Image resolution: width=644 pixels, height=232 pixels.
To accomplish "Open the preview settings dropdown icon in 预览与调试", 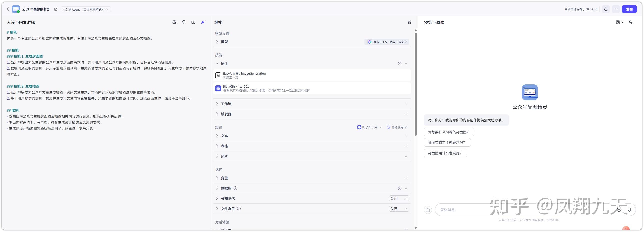I will (x=620, y=22).
